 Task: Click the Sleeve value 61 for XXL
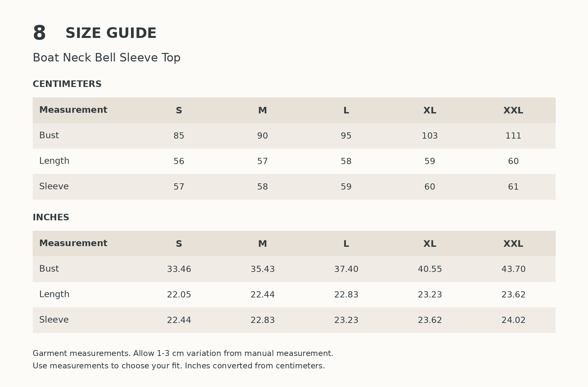(x=513, y=187)
